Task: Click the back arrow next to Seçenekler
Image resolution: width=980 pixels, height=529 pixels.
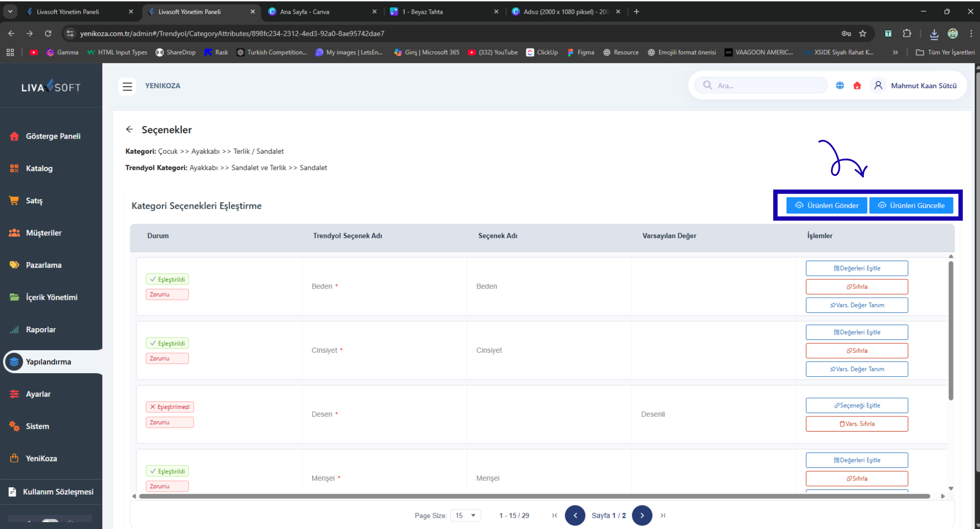Action: click(129, 129)
